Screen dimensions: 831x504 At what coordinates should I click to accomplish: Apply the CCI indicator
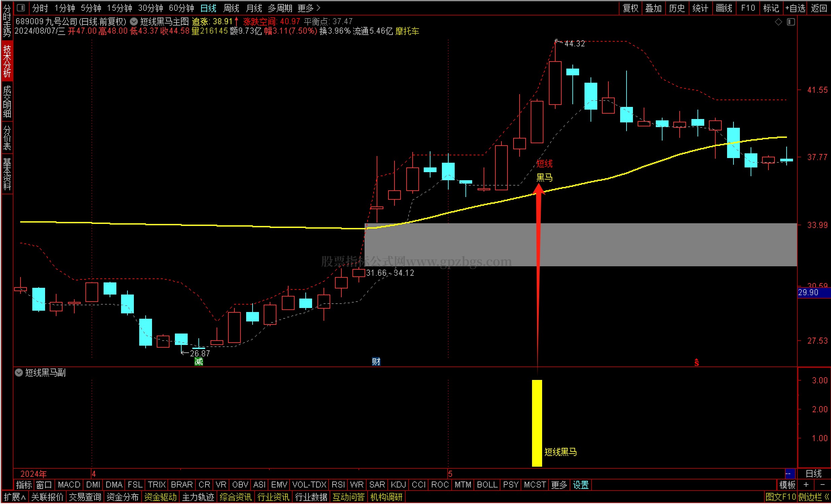(419, 485)
